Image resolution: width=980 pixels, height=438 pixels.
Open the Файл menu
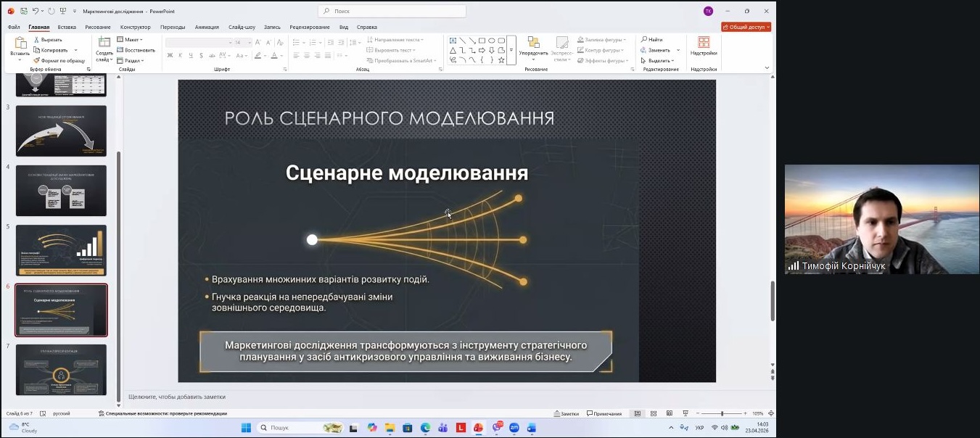pos(14,27)
